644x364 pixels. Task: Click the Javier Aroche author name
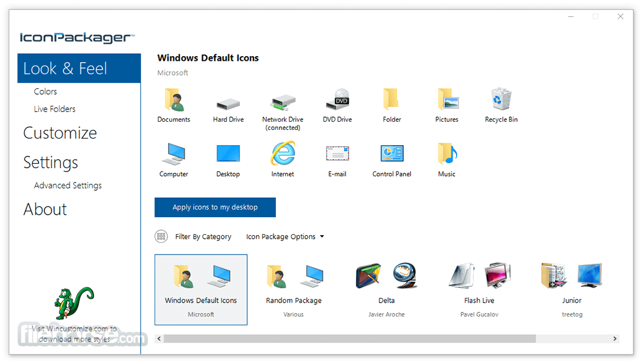pyautogui.click(x=386, y=314)
